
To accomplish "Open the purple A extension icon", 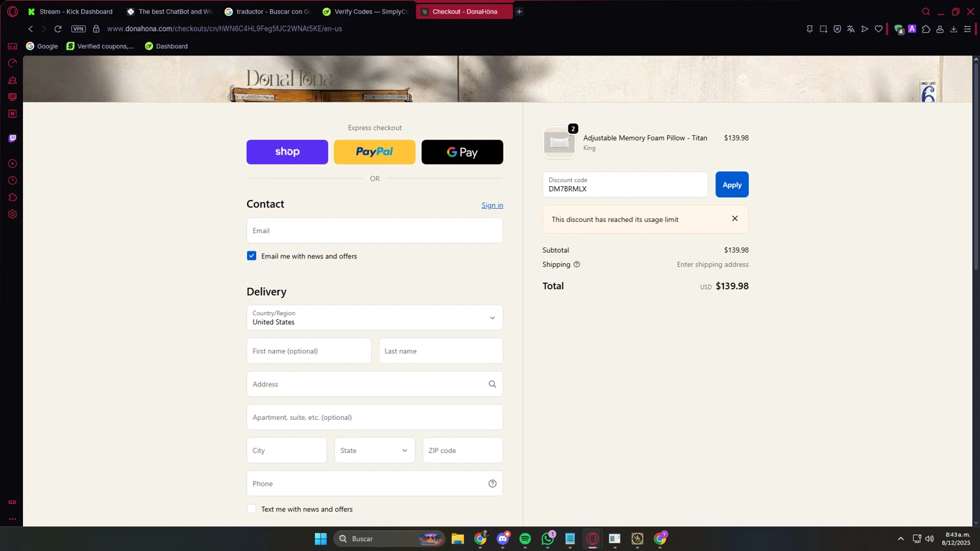I will point(912,29).
